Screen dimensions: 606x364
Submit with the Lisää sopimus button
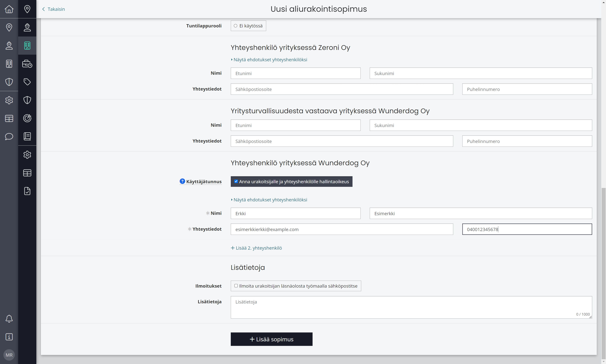[271, 339]
